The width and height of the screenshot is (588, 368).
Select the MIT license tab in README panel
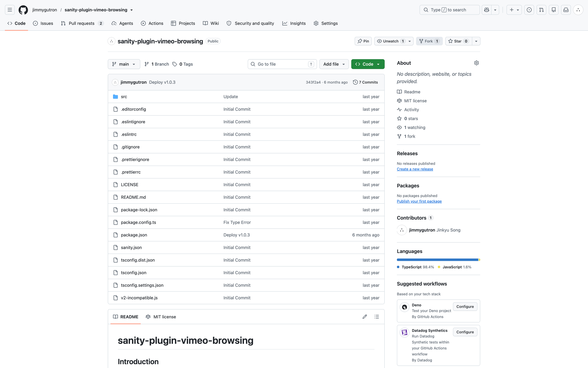[161, 317]
